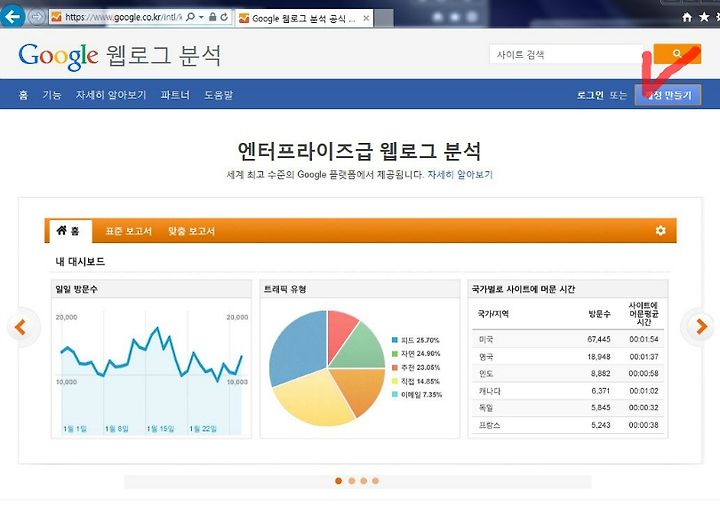This screenshot has height=505, width=720.
Task: Click the 트래픽 유형 pie chart
Action: click(x=327, y=368)
